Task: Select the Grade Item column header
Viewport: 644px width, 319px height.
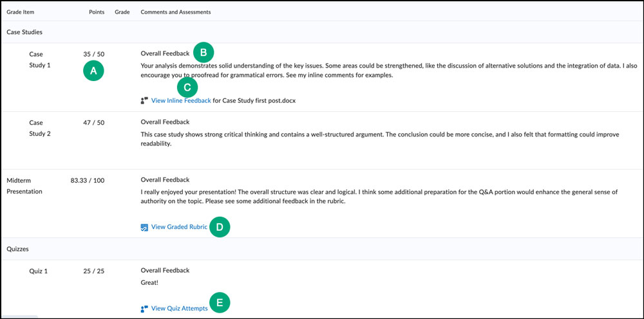Action: pyautogui.click(x=20, y=12)
